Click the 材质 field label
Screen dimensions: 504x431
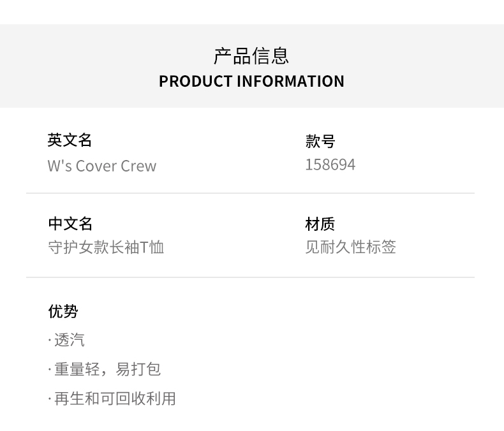pos(320,224)
